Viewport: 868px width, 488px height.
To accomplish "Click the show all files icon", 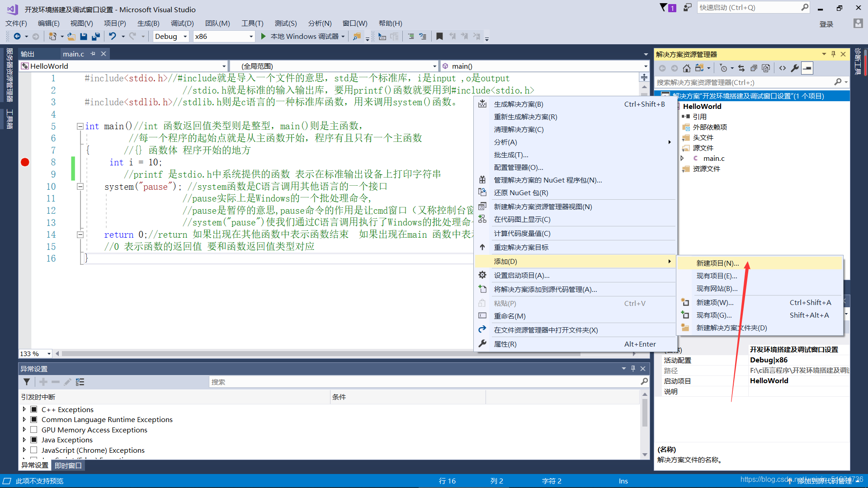I will coord(766,68).
